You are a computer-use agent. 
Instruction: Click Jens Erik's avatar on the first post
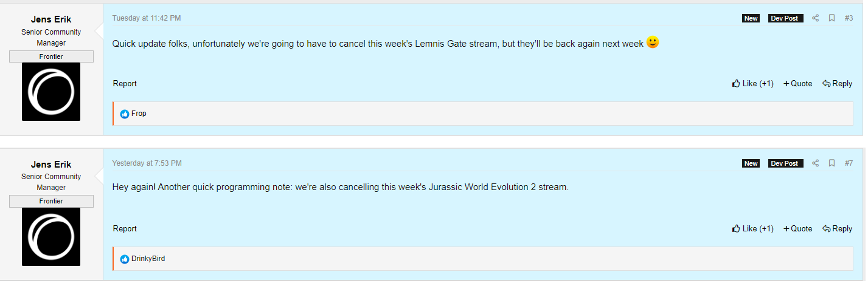pos(51,92)
